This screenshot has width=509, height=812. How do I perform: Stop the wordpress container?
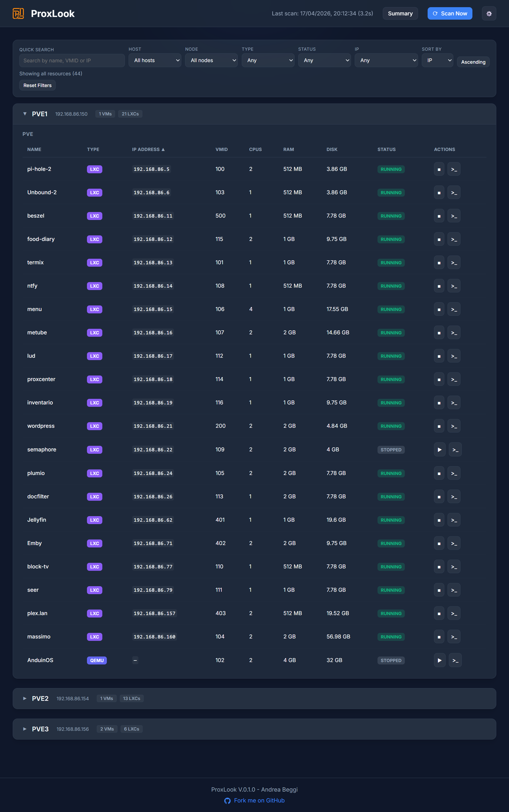[x=439, y=426]
